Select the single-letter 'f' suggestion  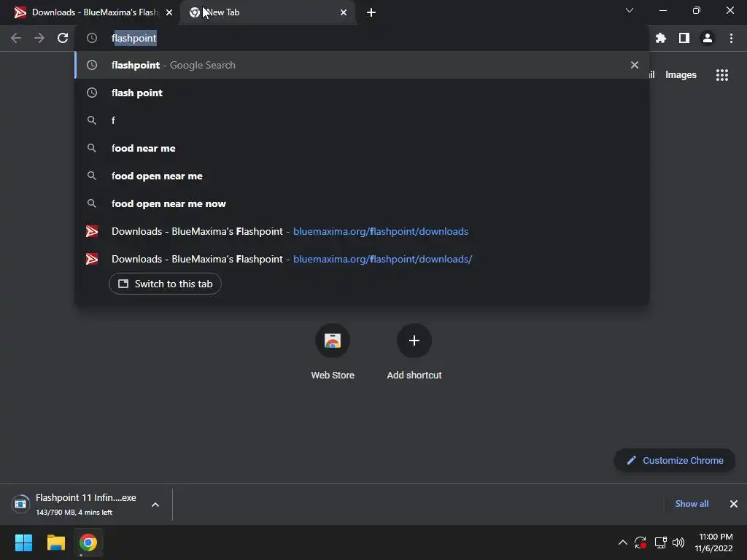pyautogui.click(x=362, y=120)
